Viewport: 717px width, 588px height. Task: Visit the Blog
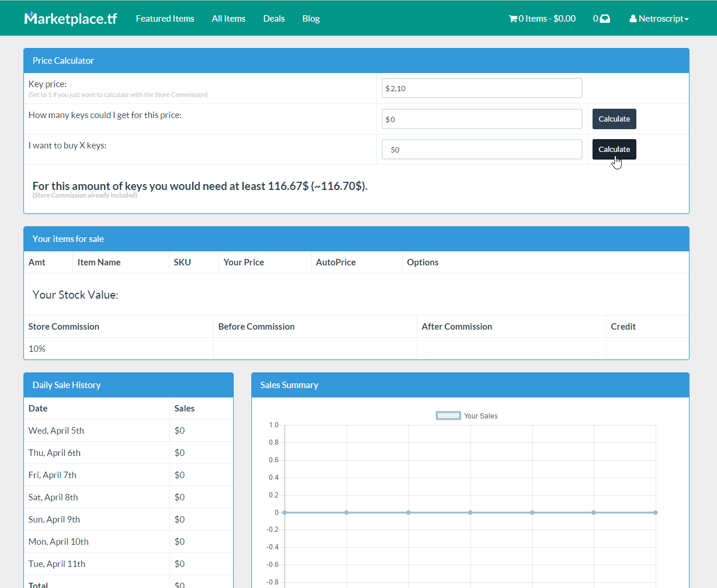click(x=311, y=18)
